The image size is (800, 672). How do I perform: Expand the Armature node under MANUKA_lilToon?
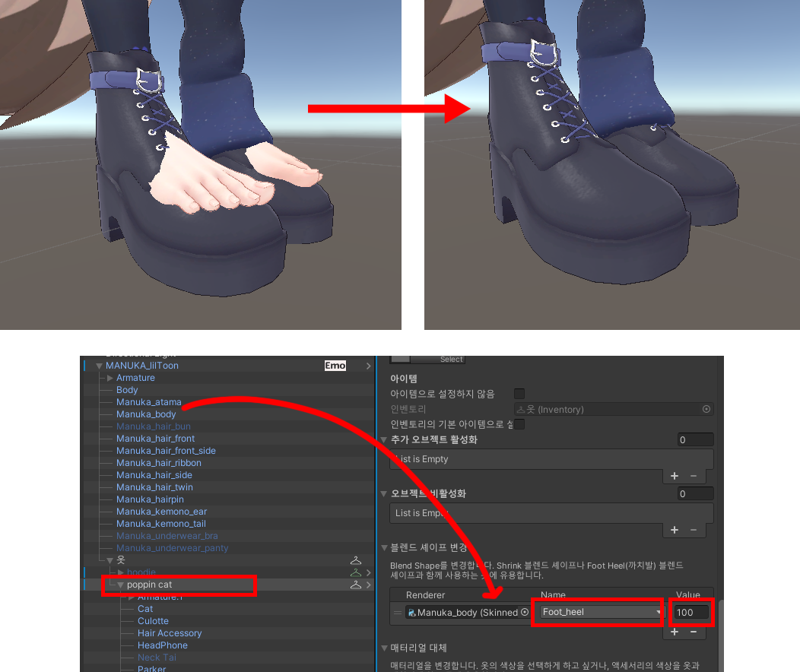pyautogui.click(x=110, y=378)
